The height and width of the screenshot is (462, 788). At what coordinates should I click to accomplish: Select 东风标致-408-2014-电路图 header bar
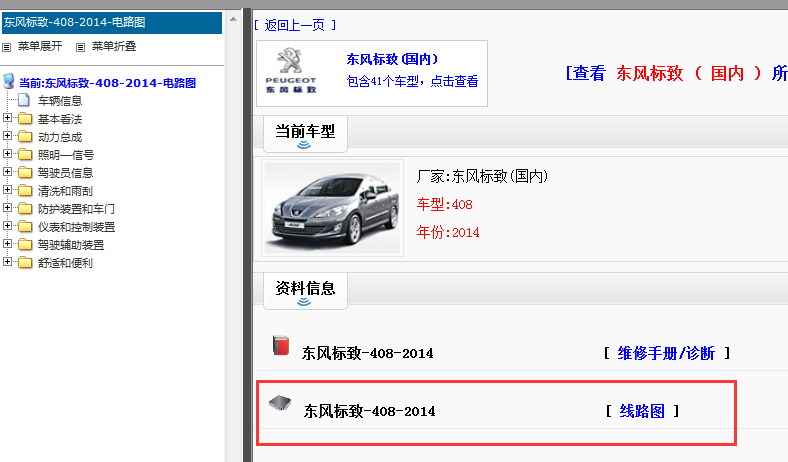(112, 23)
